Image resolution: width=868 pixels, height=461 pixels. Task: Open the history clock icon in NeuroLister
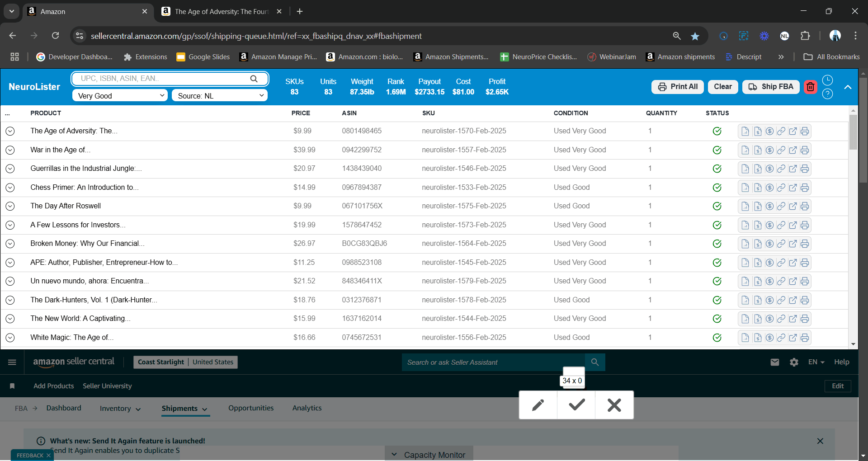827,80
